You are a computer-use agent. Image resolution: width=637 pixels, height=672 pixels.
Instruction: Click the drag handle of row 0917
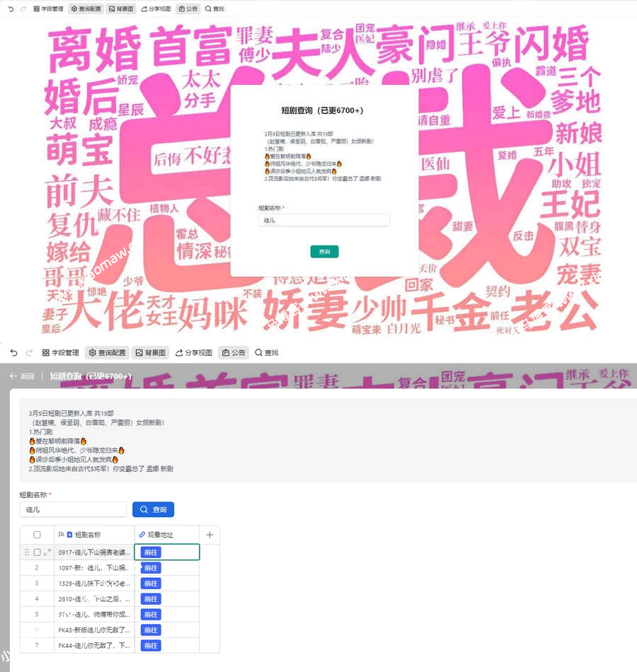point(27,552)
